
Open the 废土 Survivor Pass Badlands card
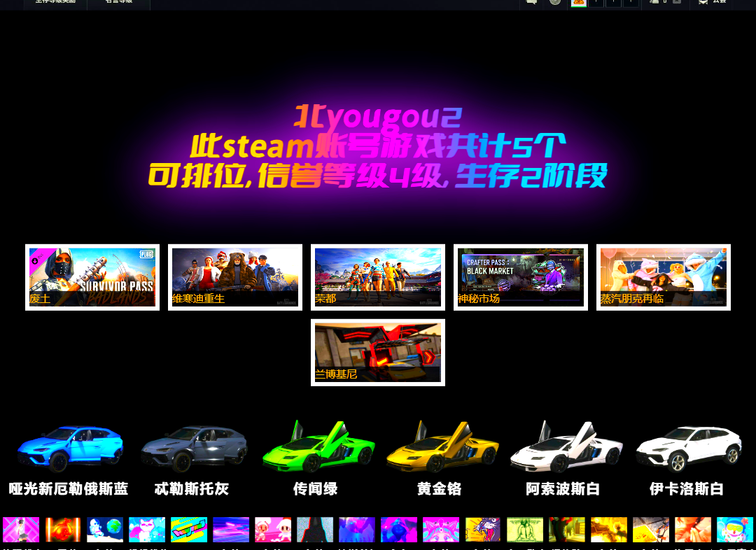92,277
